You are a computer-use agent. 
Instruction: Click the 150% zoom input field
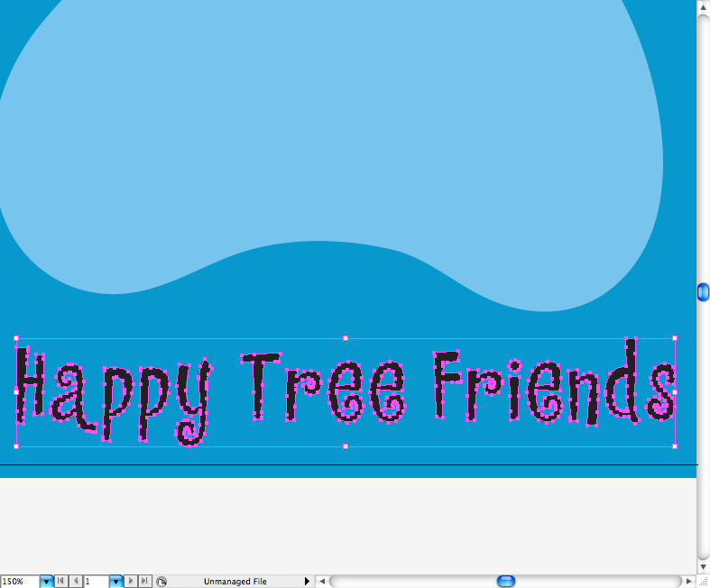pyautogui.click(x=20, y=582)
